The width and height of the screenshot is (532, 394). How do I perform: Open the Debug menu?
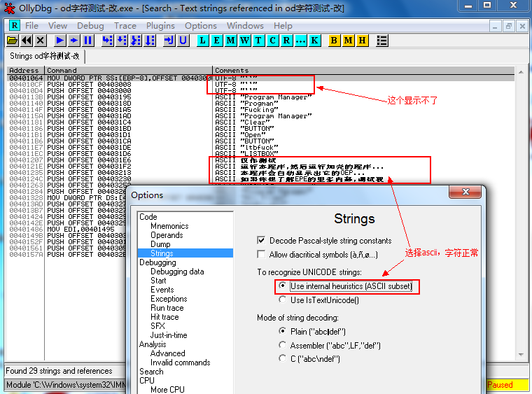pos(90,26)
